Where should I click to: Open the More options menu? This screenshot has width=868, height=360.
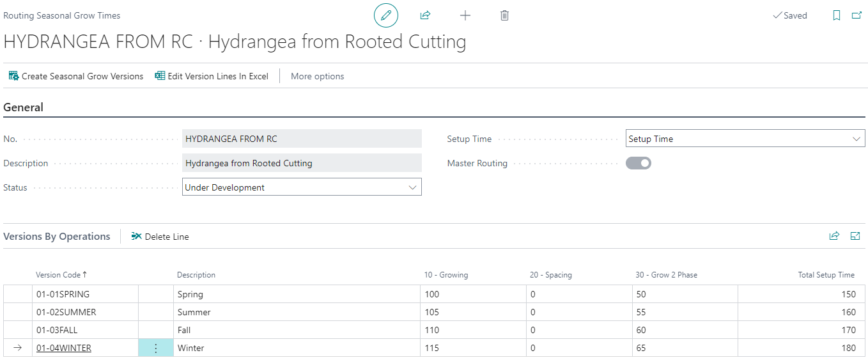[317, 76]
